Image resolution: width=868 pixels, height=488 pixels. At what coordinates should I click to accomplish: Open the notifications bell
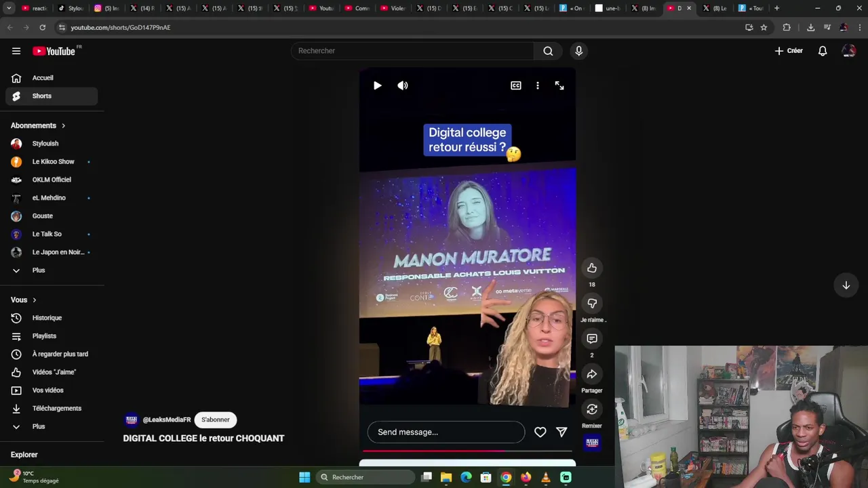click(823, 51)
